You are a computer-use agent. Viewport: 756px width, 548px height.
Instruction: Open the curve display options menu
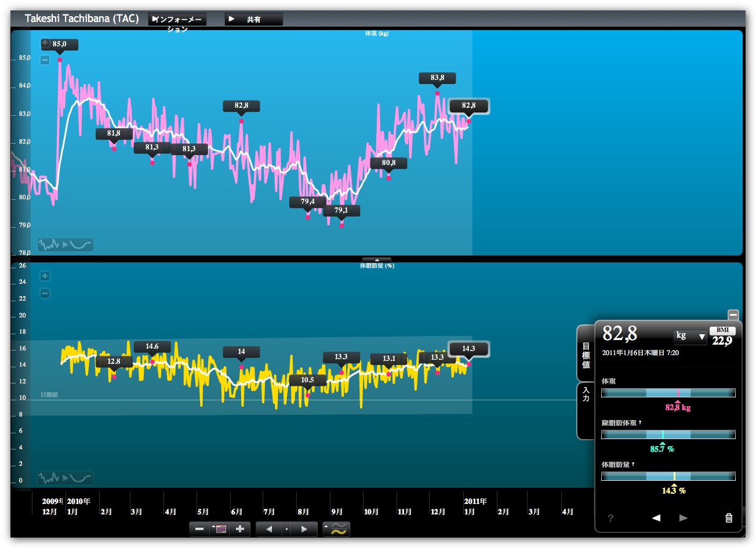tap(336, 529)
